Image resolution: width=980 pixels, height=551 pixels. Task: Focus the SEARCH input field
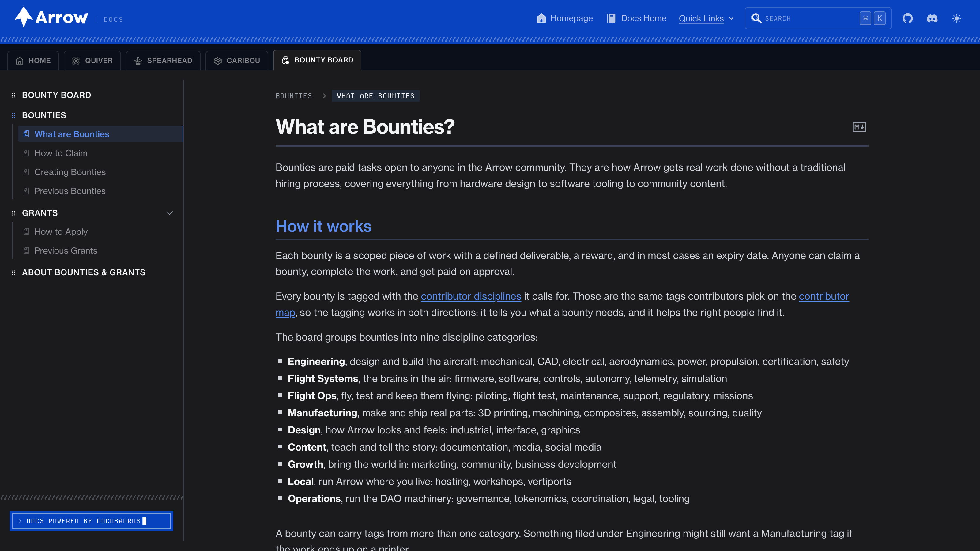click(818, 18)
